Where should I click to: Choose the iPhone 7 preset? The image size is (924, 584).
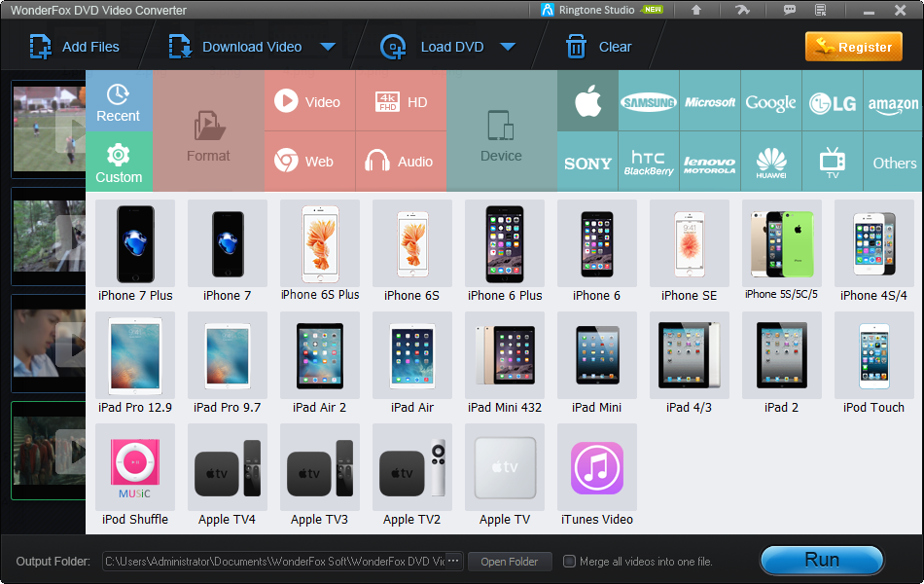click(x=228, y=252)
